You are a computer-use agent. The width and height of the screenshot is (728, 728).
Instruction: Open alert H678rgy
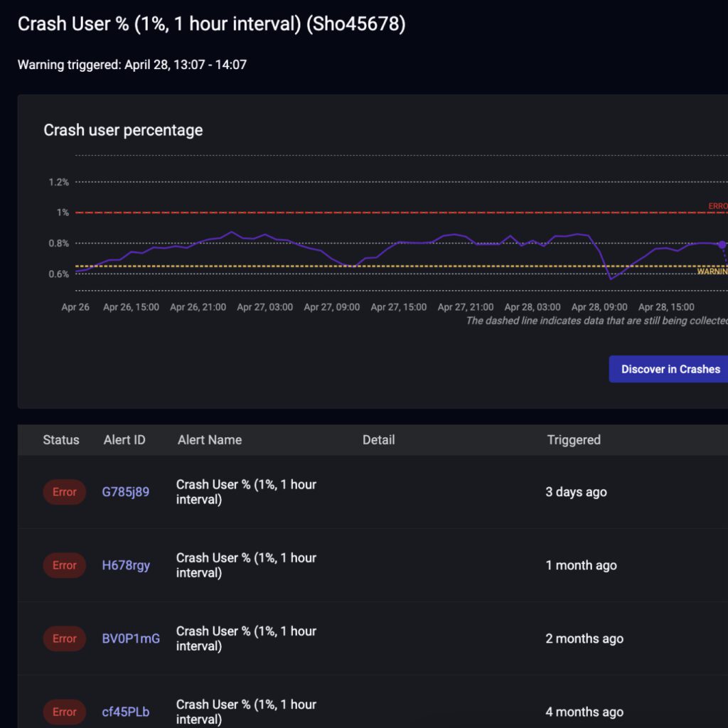(x=126, y=565)
